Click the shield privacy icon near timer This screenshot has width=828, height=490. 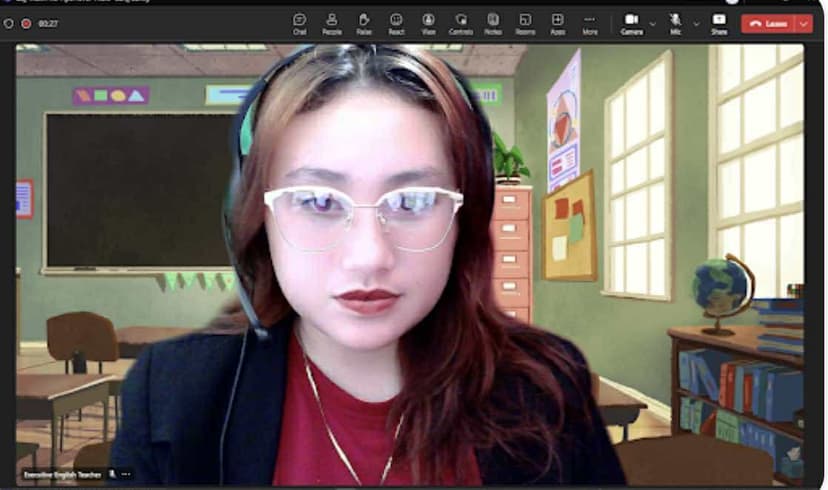(8, 23)
